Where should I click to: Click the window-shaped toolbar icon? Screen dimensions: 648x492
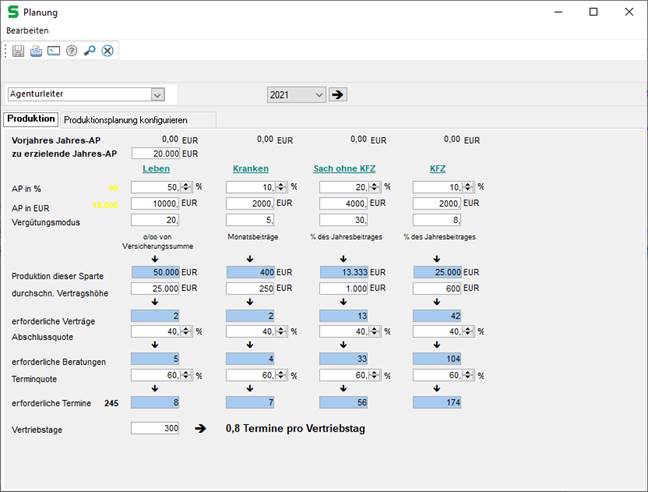pos(54,51)
